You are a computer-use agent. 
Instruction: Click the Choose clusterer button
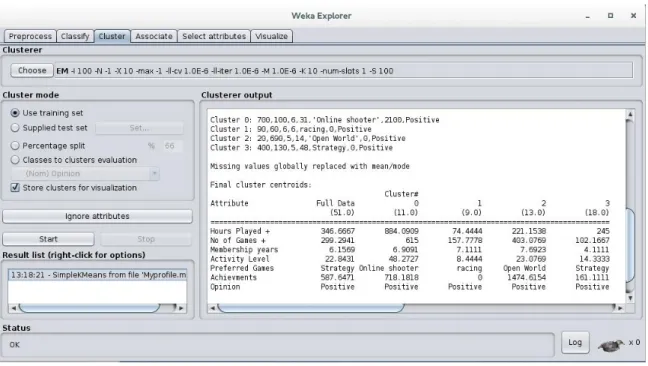[x=32, y=70]
